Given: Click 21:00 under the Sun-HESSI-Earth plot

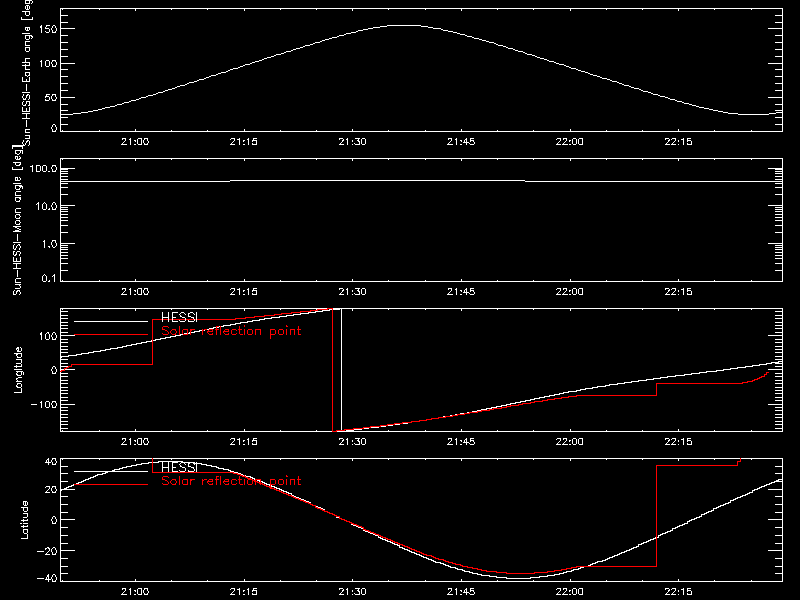Looking at the screenshot, I should coord(135,142).
